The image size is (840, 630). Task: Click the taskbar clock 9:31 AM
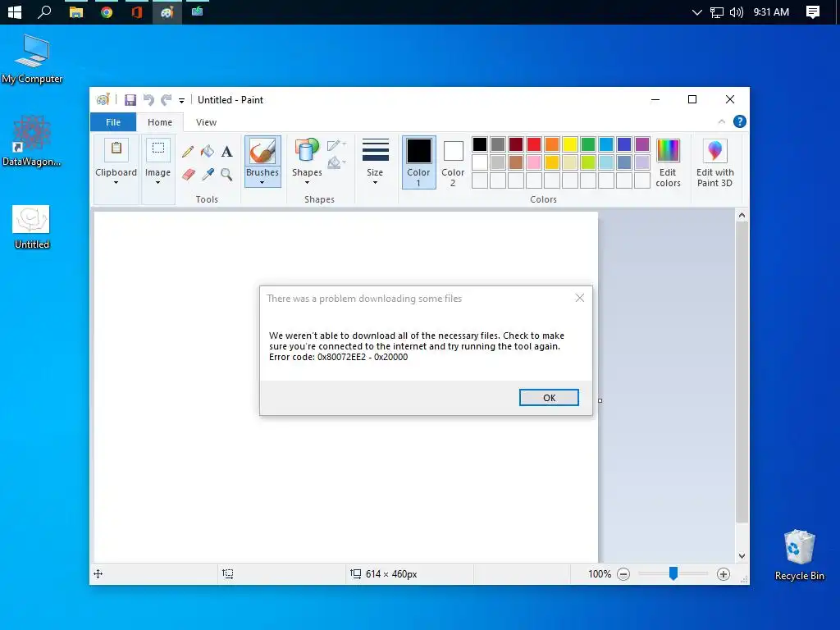(x=771, y=11)
